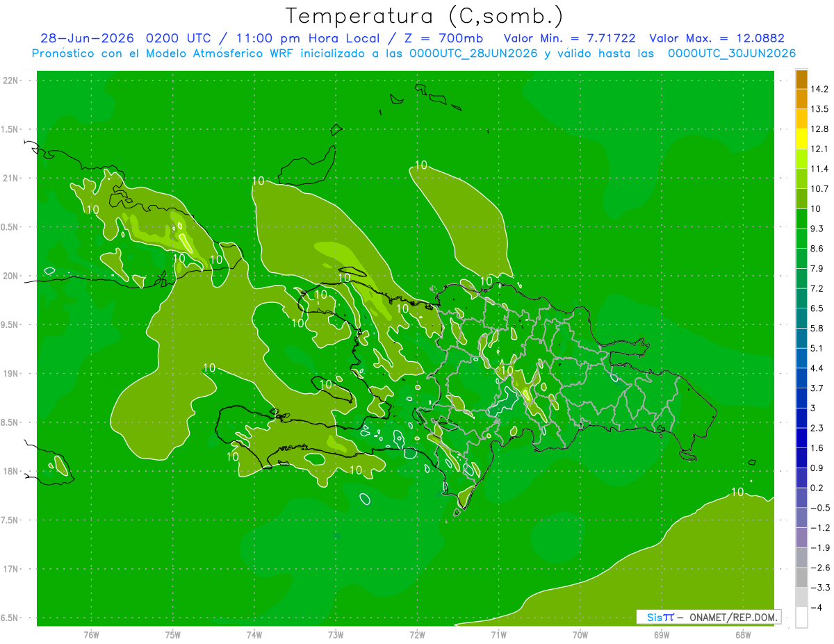Click the '21N' latitude axis label
This screenshot has width=834, height=644.
[10, 178]
